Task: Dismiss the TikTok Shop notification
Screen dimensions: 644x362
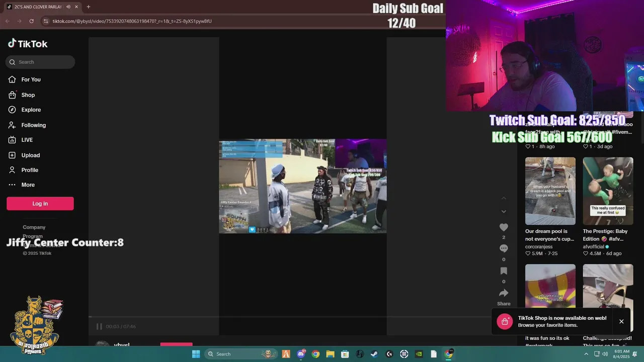Action: tap(621, 321)
